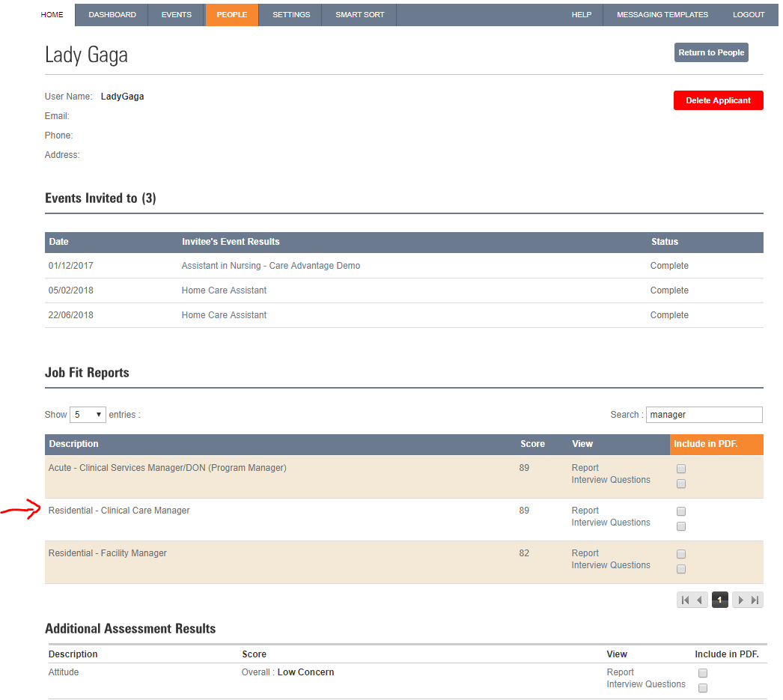View Interview Questions for Acute Clinical Services Manager

611,480
